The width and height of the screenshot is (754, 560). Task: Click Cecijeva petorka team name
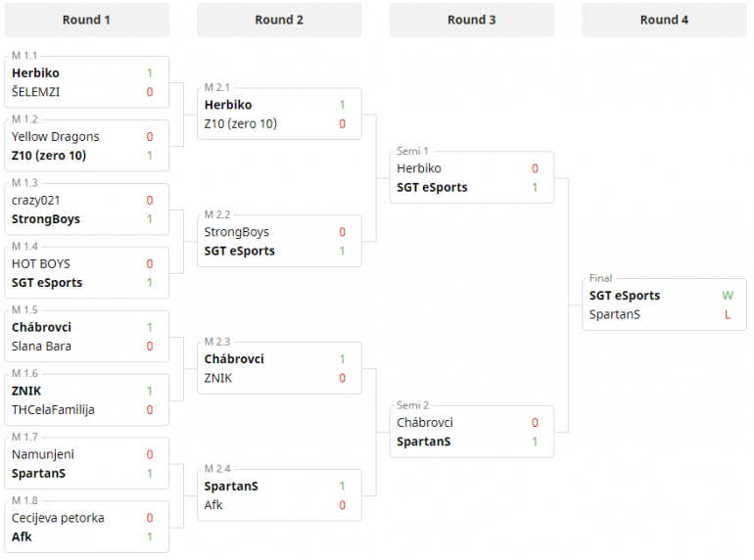[x=58, y=518]
